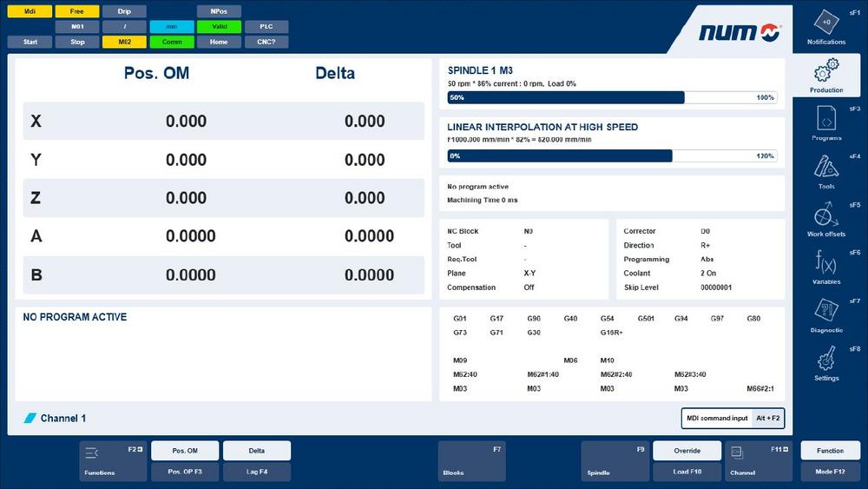The image size is (868, 489).
Task: Select the Pos. OM softkey tab
Action: click(x=185, y=451)
